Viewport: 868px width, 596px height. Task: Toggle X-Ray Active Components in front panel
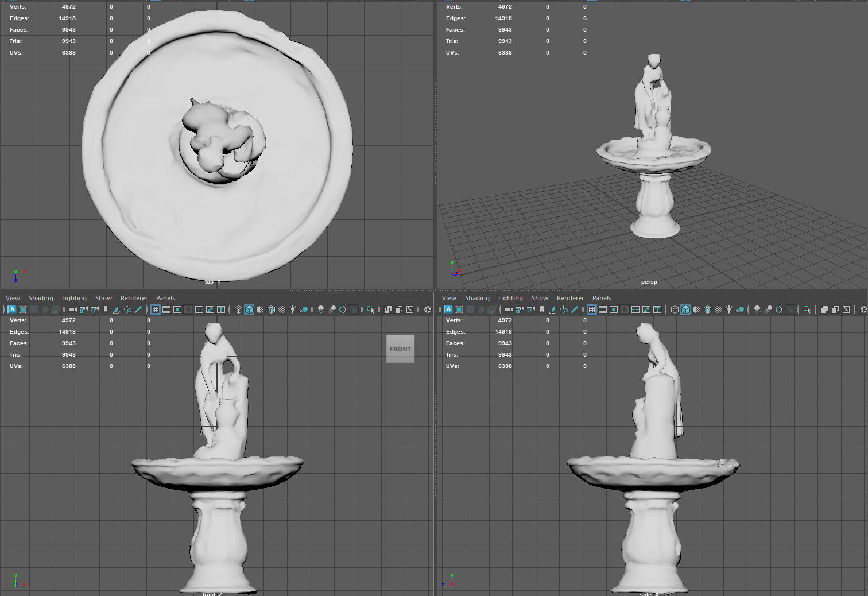click(x=399, y=309)
